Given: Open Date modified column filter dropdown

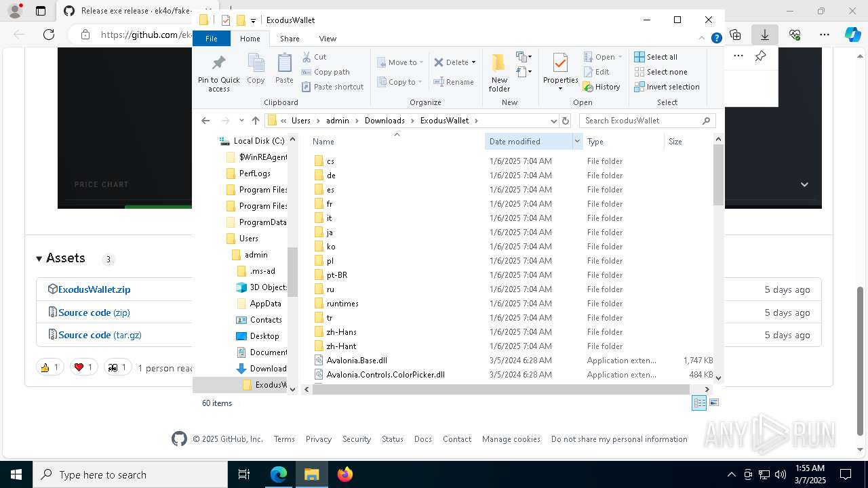Looking at the screenshot, I should pos(578,141).
